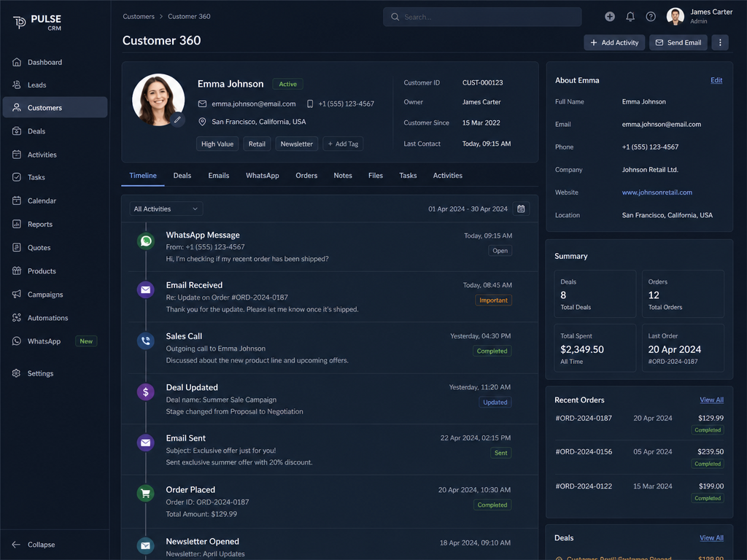Click Add Tag button
This screenshot has width=747, height=560.
pos(343,144)
